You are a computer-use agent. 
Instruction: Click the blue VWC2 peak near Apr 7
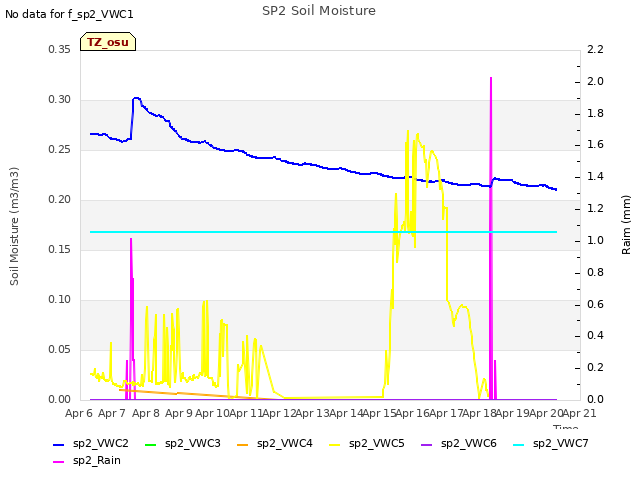pyautogui.click(x=136, y=98)
